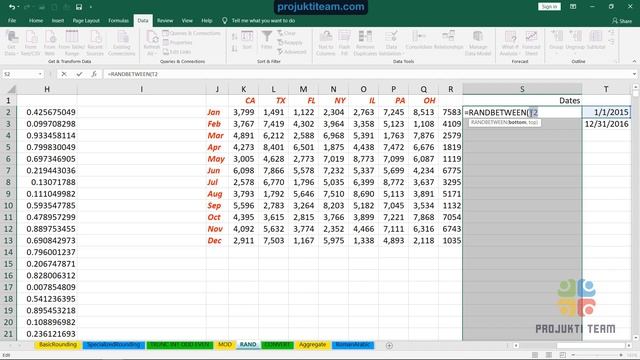This screenshot has width=640, height=360.
Task: Open Recent Sources
Action: click(x=95, y=42)
